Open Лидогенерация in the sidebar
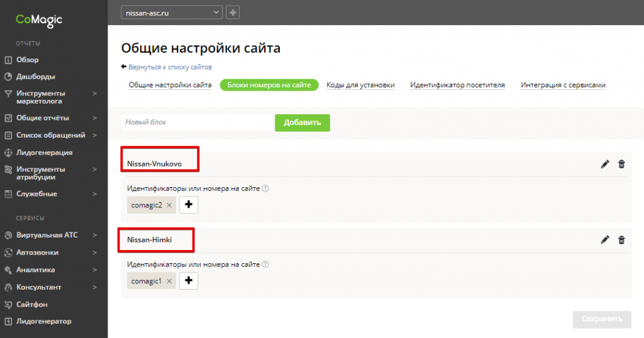 pyautogui.click(x=45, y=153)
